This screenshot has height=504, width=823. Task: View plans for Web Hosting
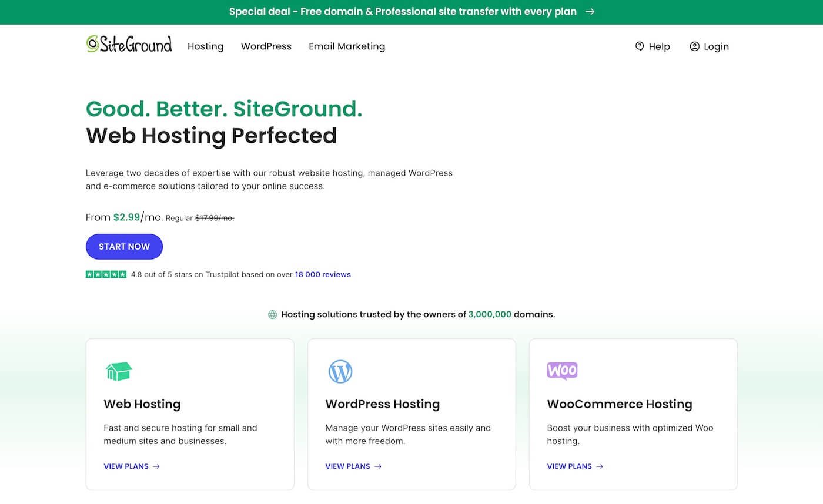point(126,466)
